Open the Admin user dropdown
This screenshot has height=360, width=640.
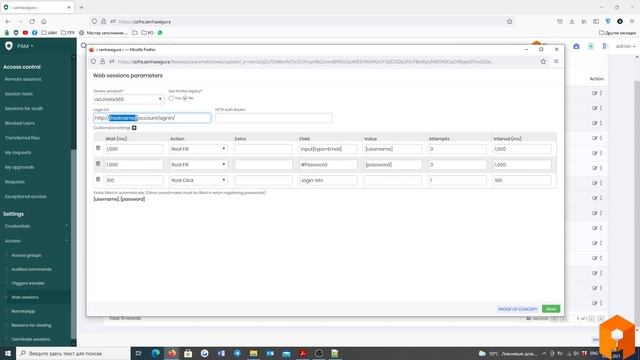coord(625,46)
